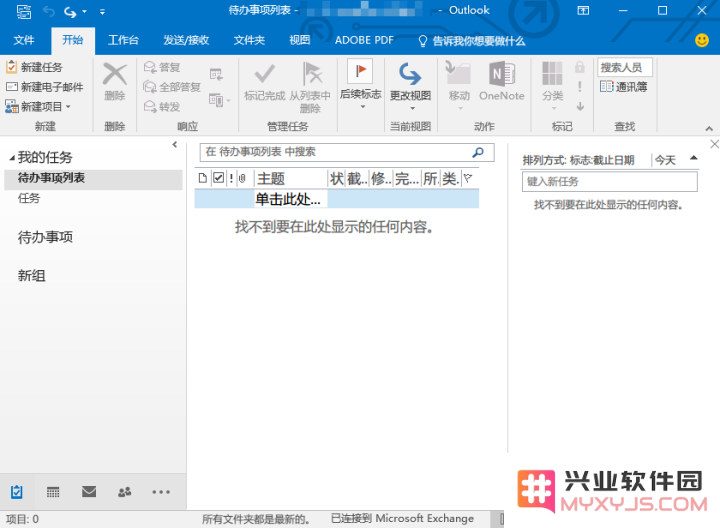Click Reply All (全部答复)
Image resolution: width=720 pixels, height=528 pixels.
[x=172, y=87]
